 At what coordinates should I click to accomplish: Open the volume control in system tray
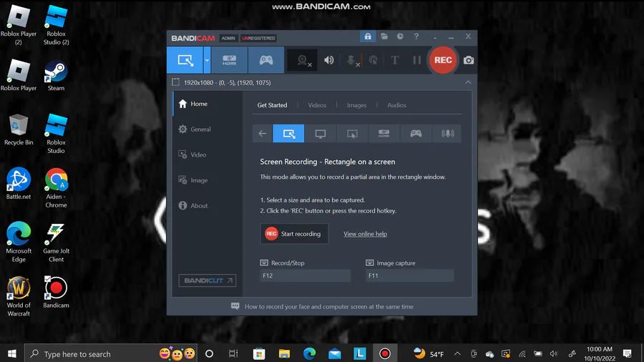coord(554,354)
